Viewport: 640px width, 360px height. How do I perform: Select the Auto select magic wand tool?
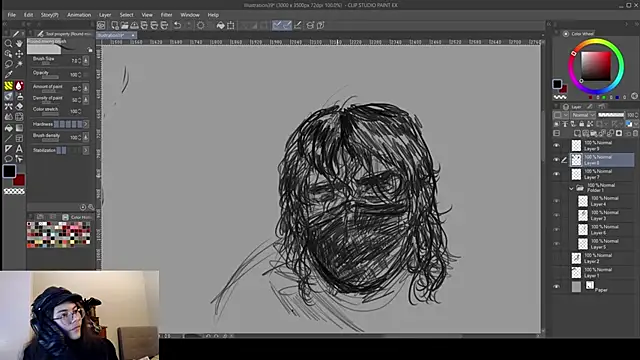[19, 64]
